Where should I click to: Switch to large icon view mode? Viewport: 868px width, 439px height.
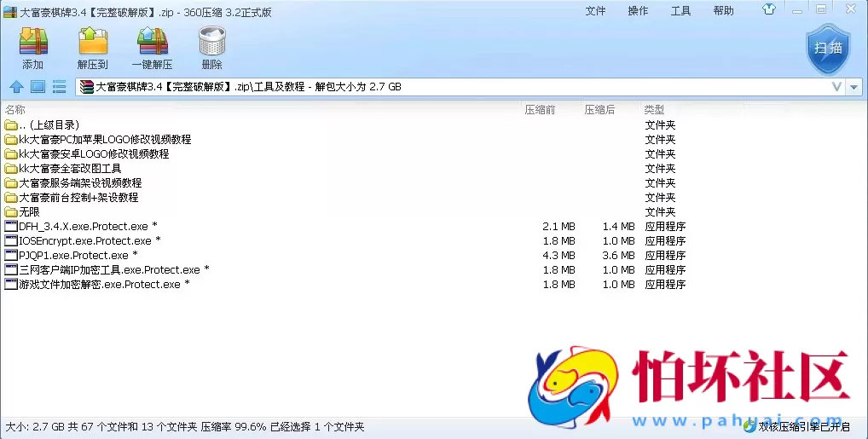click(x=38, y=86)
